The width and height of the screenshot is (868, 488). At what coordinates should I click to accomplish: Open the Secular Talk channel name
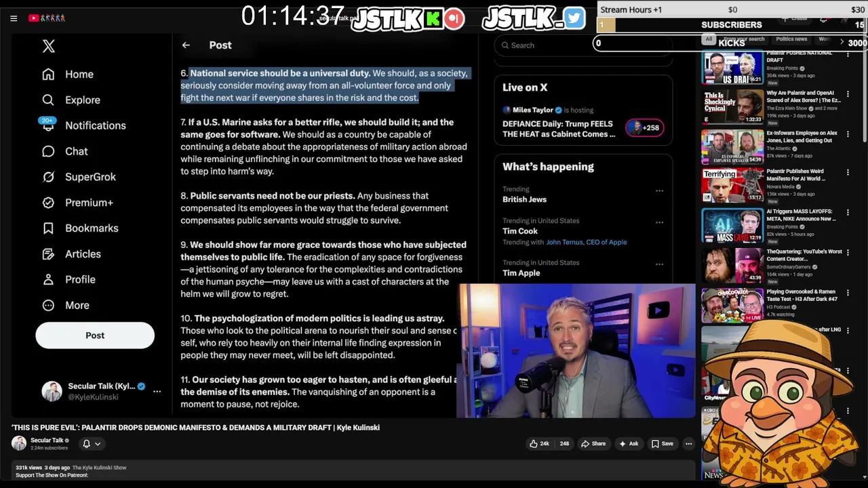47,441
